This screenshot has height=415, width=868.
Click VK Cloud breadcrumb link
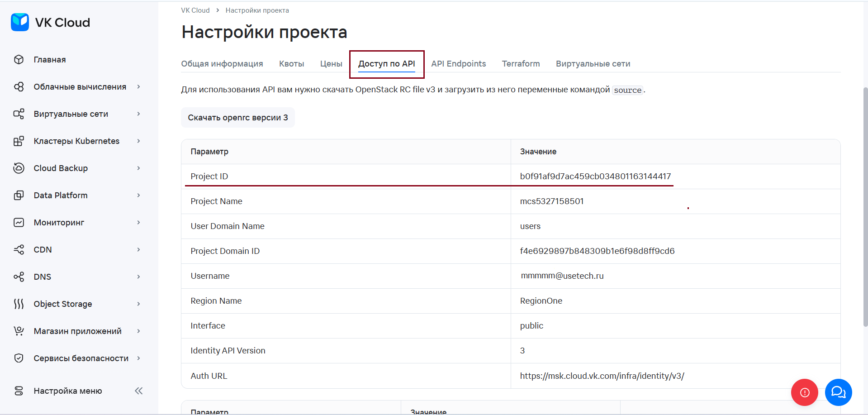point(195,10)
